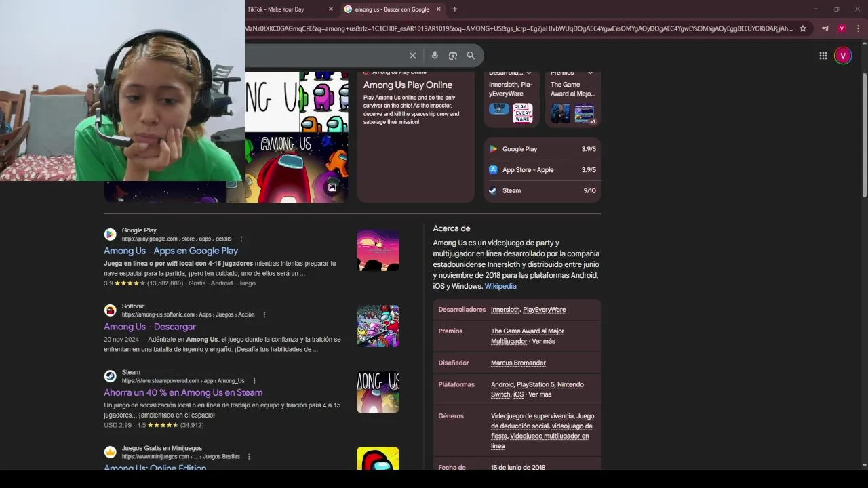
Task: Bookmark this page with the star icon
Action: click(x=803, y=28)
